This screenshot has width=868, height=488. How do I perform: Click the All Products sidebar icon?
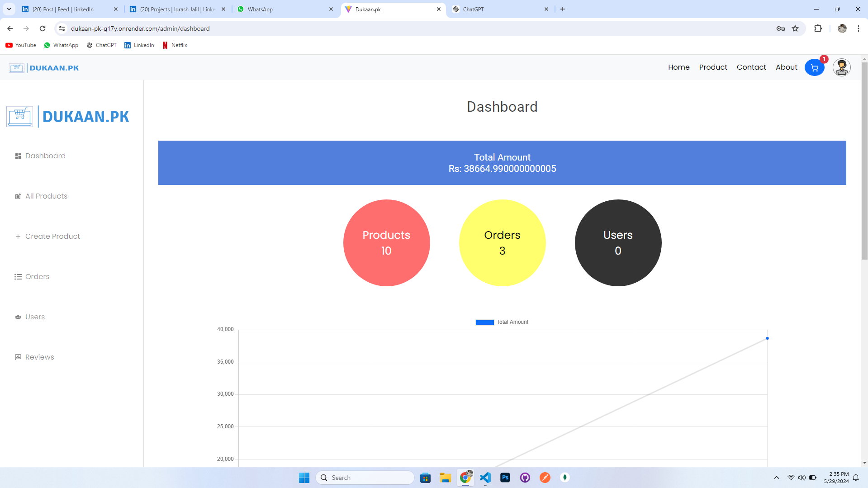tap(18, 196)
